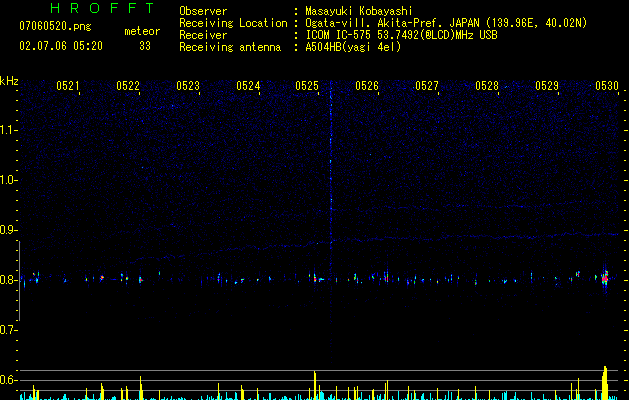Image resolution: width=629 pixels, height=400 pixels.
Task: Click the 0523 time marker
Action: [x=187, y=86]
